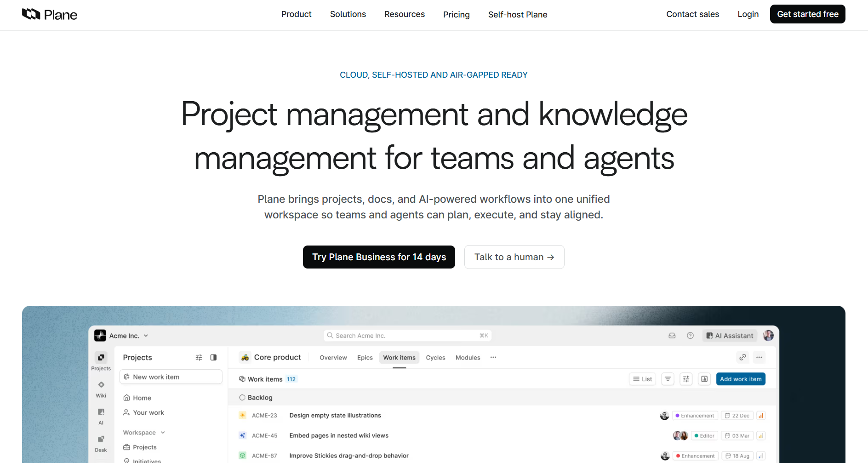The height and width of the screenshot is (463, 868).
Task: Switch to the Epics tab
Action: coord(365,358)
